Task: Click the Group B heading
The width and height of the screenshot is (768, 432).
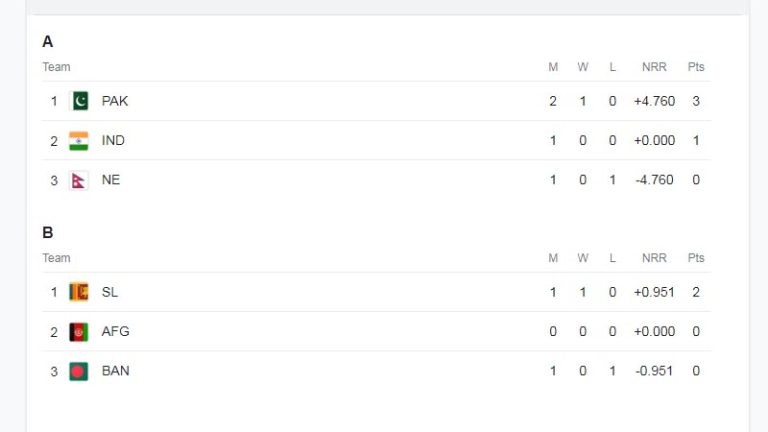Action: click(48, 233)
